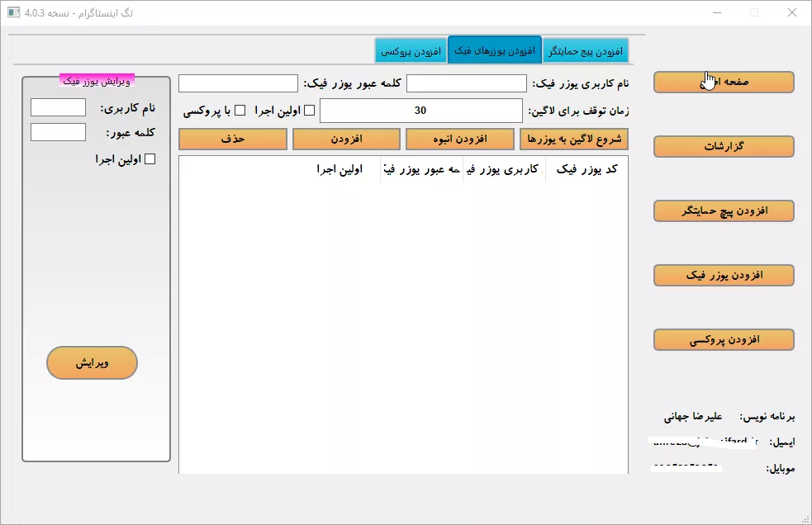Focus نام کاربری field in edit panel
Screen dimensions: 812x525
click(x=58, y=107)
